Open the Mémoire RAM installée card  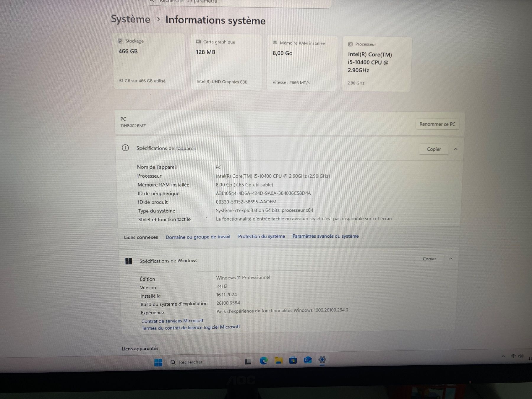pyautogui.click(x=302, y=63)
